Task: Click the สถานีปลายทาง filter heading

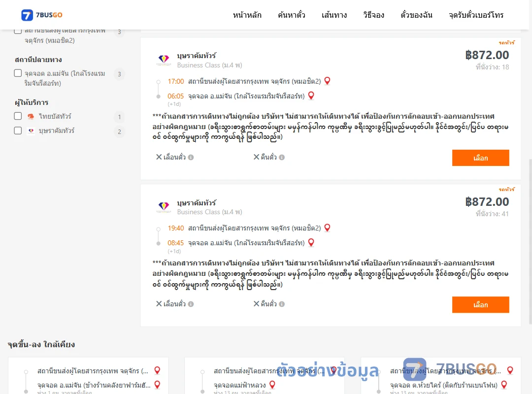Action: pyautogui.click(x=38, y=60)
